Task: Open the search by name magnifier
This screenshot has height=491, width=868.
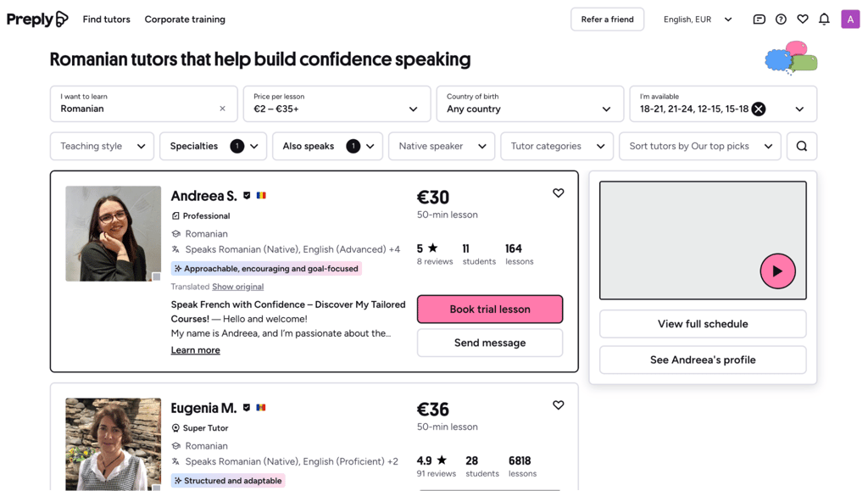Action: click(802, 146)
